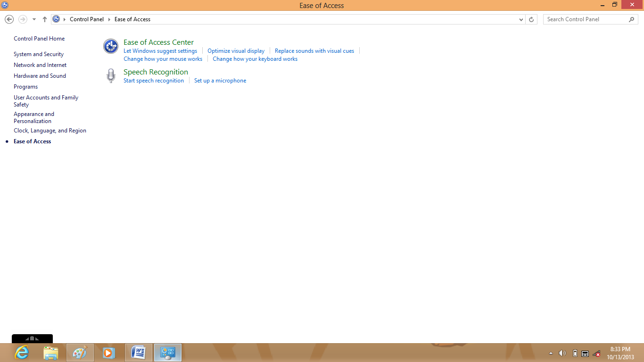
Task: Open Optimize visual display
Action: coord(236,51)
